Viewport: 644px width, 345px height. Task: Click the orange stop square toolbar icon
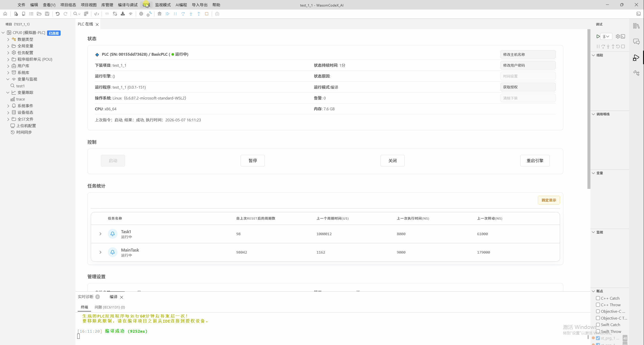click(207, 14)
